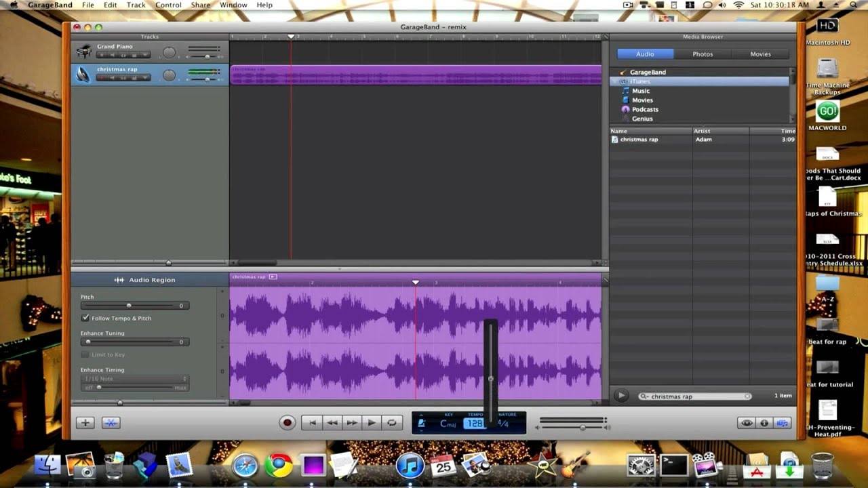Mute the christmas rap track
868x488 pixels.
(x=113, y=77)
